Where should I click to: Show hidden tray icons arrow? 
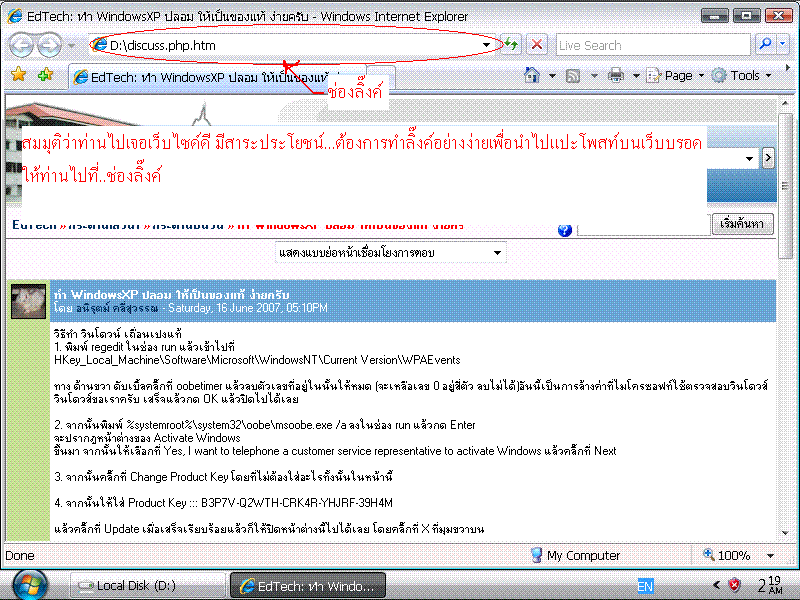pos(716,585)
